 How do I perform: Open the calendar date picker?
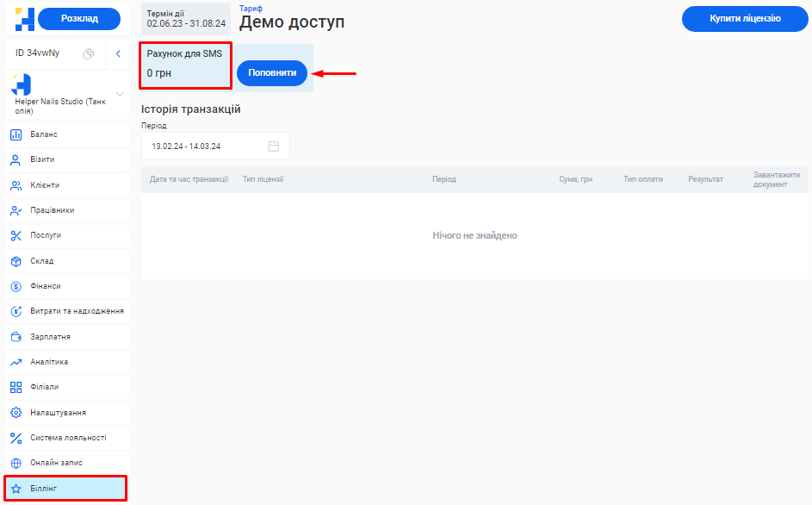click(x=276, y=146)
